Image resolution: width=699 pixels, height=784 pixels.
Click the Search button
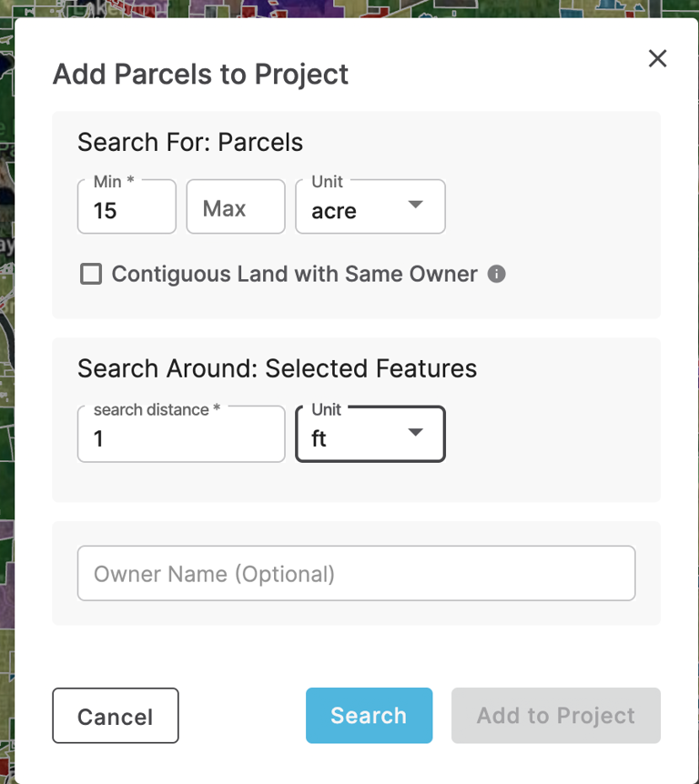pyautogui.click(x=369, y=716)
